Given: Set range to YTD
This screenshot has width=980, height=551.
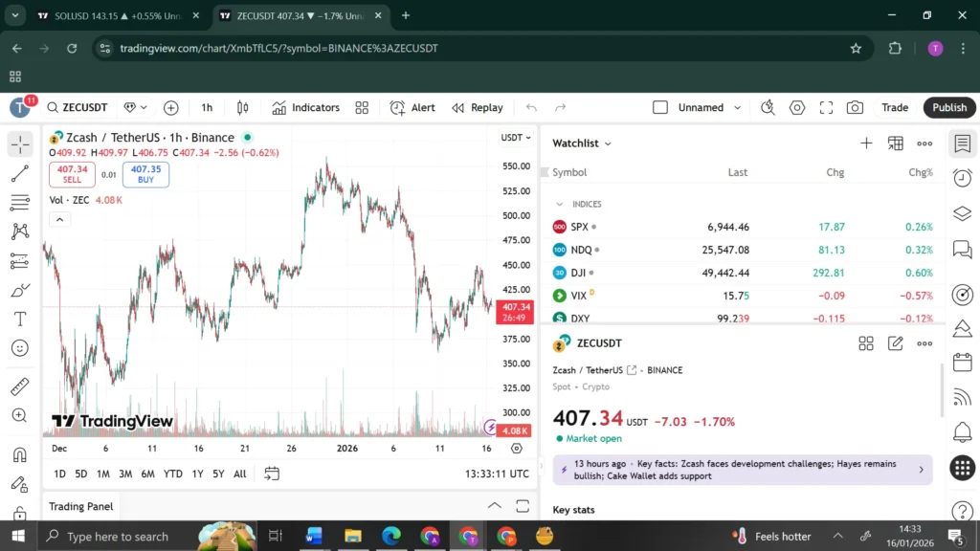Looking at the screenshot, I should coord(172,474).
